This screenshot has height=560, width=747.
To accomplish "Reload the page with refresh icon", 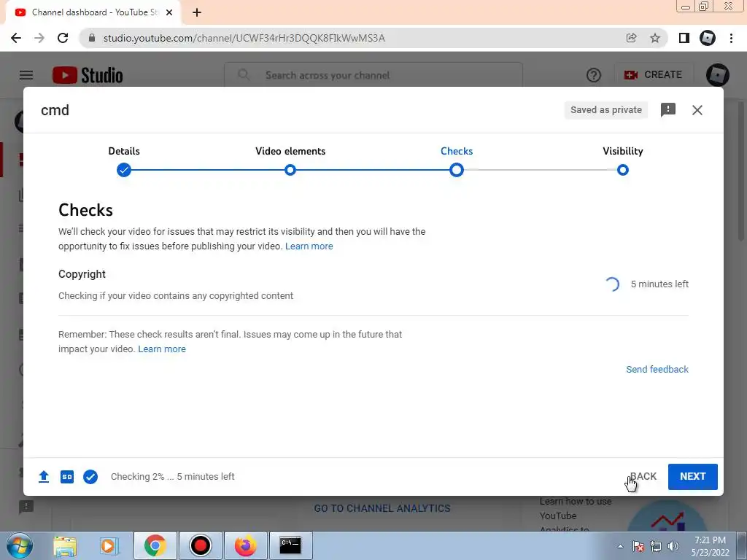I will click(63, 38).
